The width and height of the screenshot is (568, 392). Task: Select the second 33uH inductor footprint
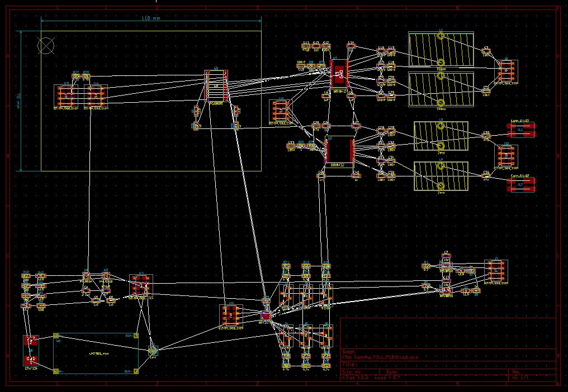coord(441,89)
